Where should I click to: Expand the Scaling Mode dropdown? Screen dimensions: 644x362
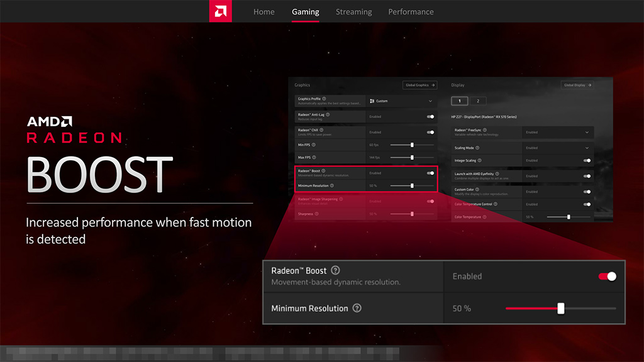(558, 148)
